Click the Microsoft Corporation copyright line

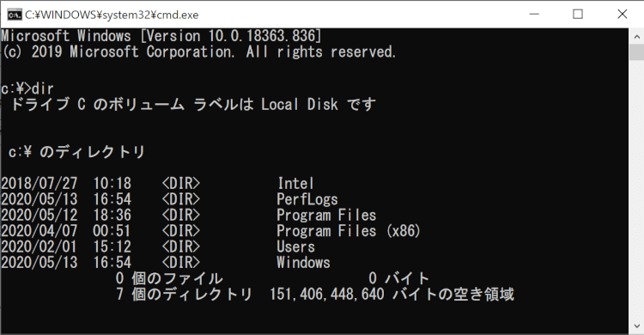coord(199,52)
